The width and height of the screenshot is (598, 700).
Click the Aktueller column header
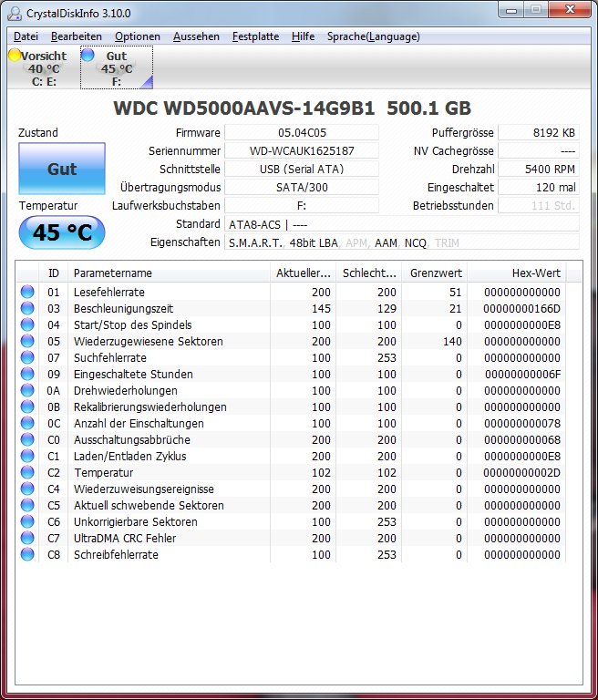[303, 273]
